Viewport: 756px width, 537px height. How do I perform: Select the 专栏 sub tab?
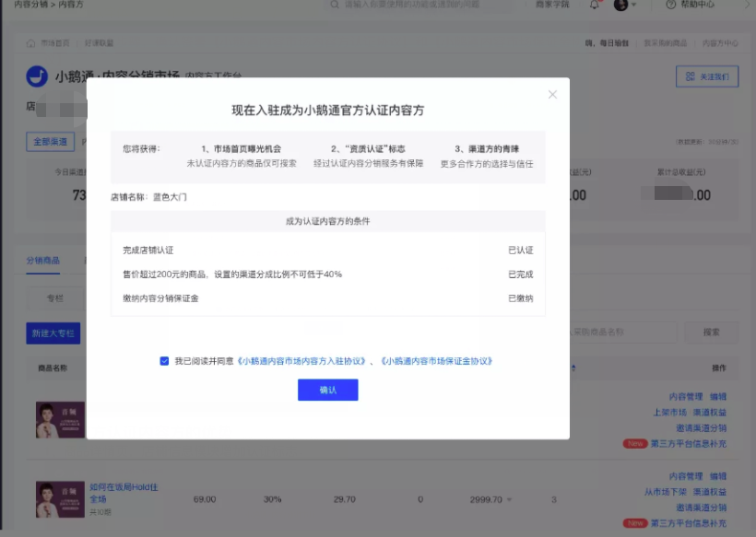(55, 298)
